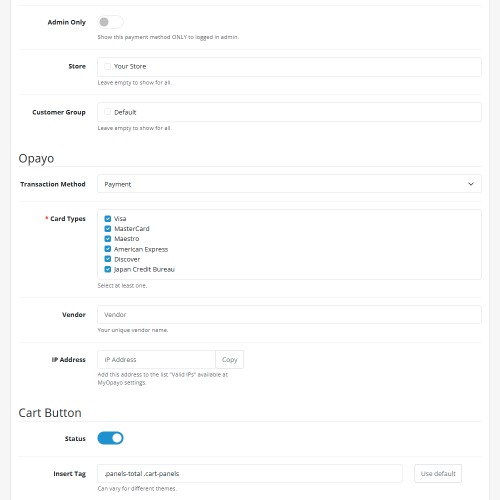Focus the Vendor input field
This screenshot has height=500, width=500.
[x=289, y=315]
